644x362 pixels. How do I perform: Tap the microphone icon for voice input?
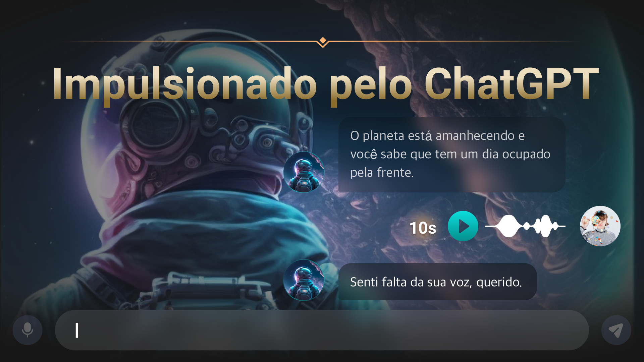point(28,330)
